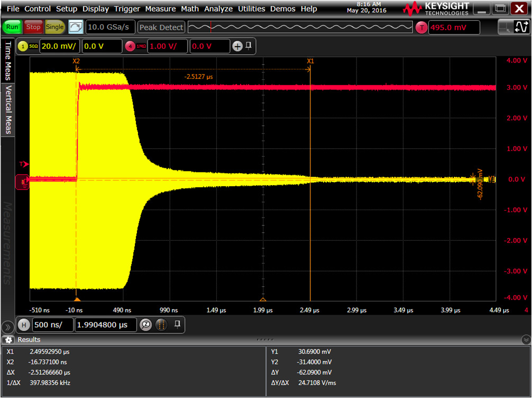Click the horizontal H settings button
This screenshot has width=532, height=398.
(23, 325)
